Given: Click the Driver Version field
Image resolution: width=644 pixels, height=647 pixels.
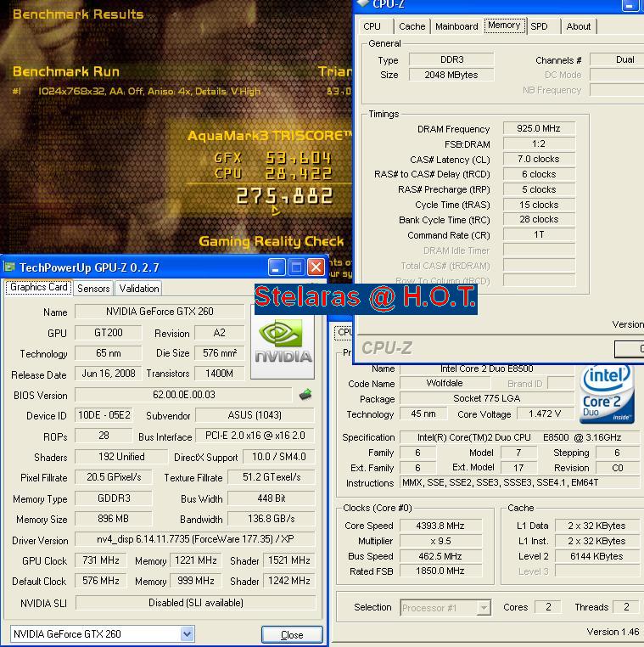Looking at the screenshot, I should (194, 539).
